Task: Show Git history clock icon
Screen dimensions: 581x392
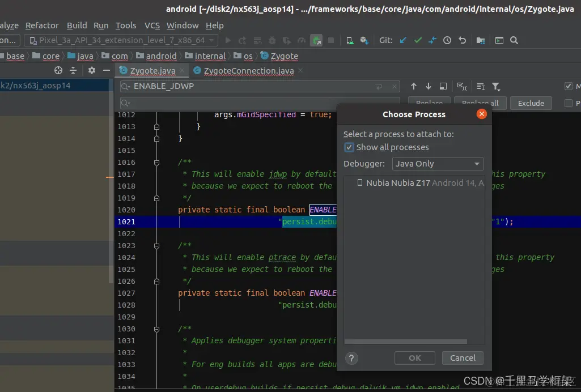Action: click(x=447, y=40)
